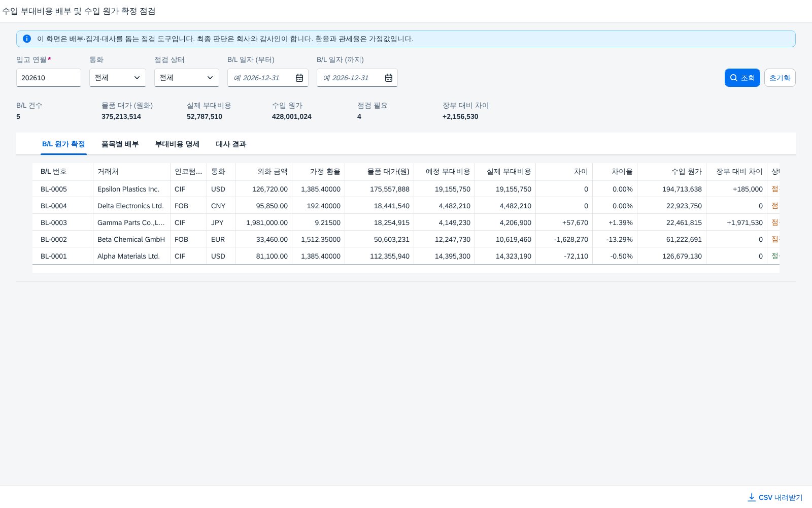This screenshot has width=812, height=508.
Task: Click the 외화 금액 column header
Action: click(264, 172)
